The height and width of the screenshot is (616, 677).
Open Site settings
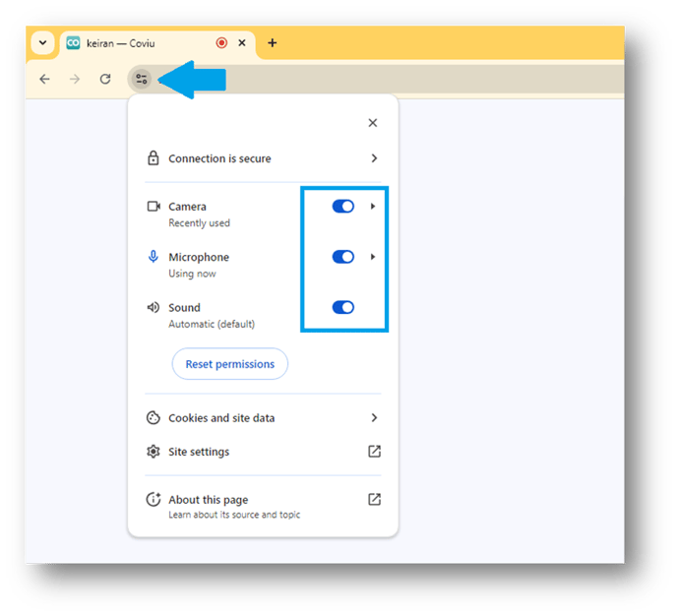263,452
